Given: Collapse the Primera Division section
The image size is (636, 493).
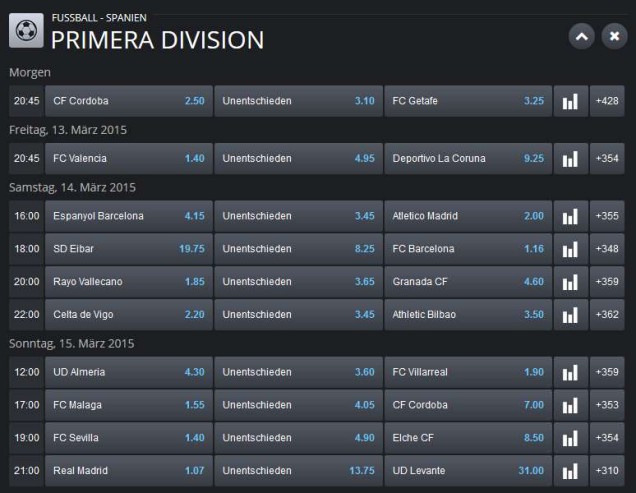Looking at the screenshot, I should tap(582, 37).
